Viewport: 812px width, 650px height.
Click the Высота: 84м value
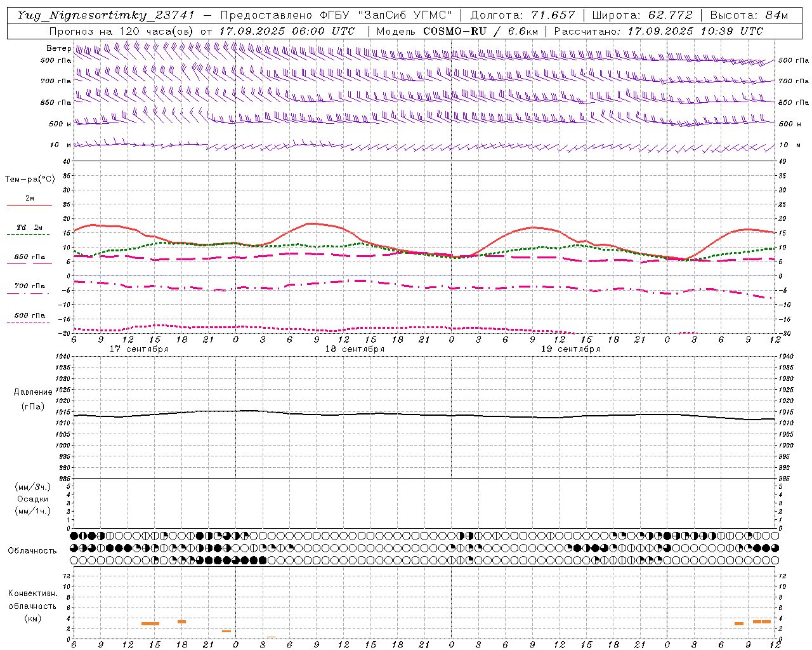(x=749, y=15)
